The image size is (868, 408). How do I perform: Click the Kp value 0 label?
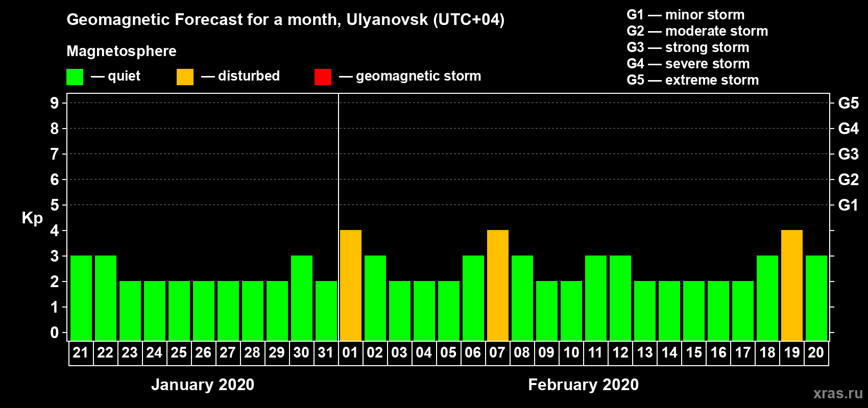coord(55,333)
